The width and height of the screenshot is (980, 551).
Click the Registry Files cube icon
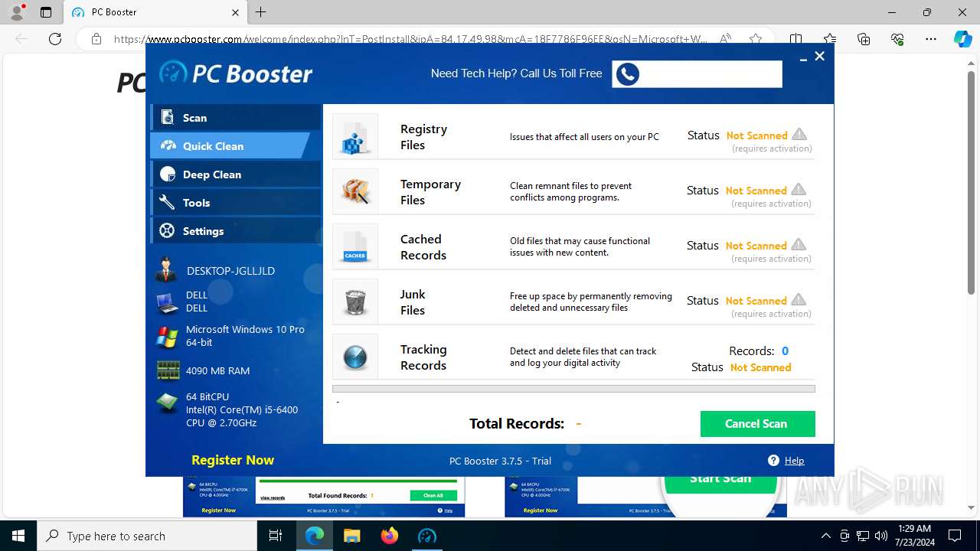[x=355, y=136]
